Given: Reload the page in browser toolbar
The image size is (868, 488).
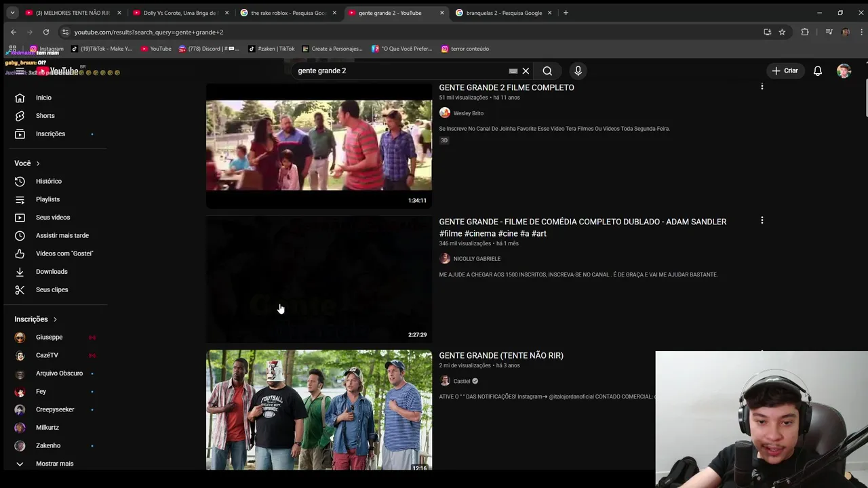Looking at the screenshot, I should coord(46,32).
